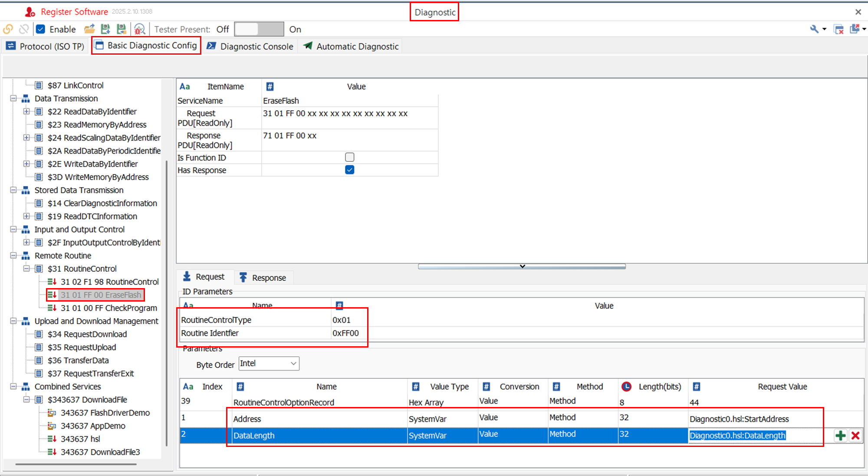Click red X to delete DataLength row
868x476 pixels.
click(855, 436)
